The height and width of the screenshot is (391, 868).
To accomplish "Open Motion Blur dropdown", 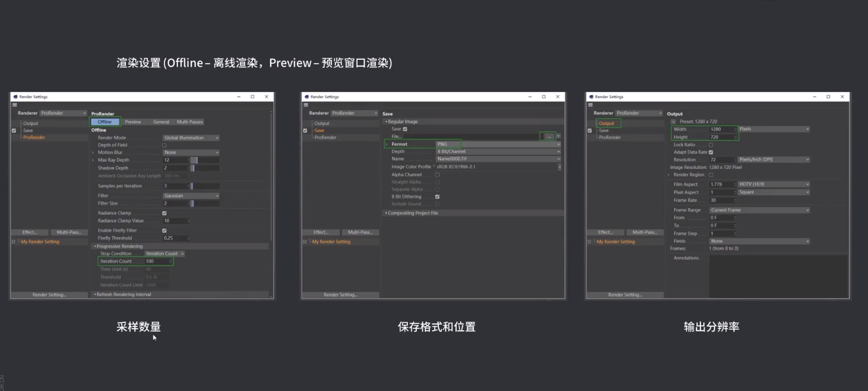I will tap(191, 153).
